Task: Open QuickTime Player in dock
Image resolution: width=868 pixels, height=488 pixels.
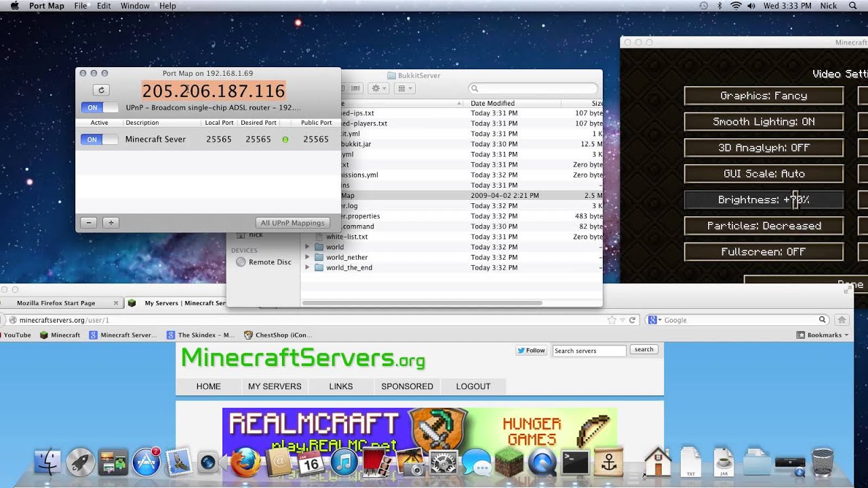Action: [542, 464]
